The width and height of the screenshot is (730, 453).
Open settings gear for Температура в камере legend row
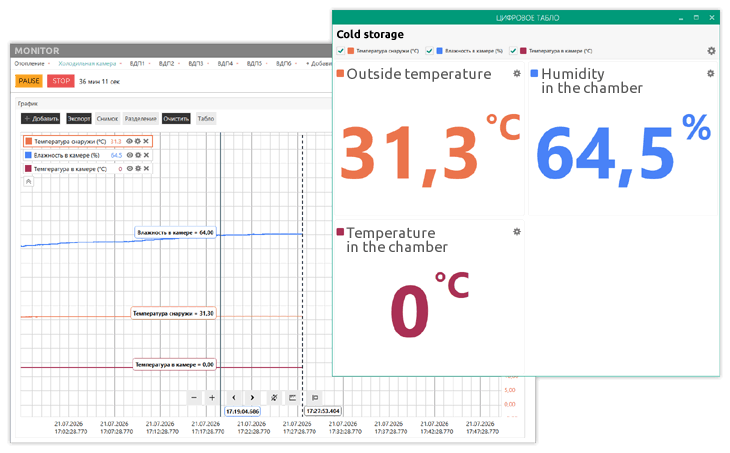(138, 169)
